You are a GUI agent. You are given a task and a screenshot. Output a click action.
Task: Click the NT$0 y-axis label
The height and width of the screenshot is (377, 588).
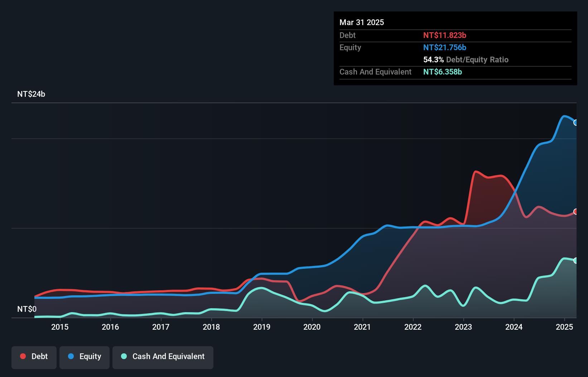pos(27,309)
